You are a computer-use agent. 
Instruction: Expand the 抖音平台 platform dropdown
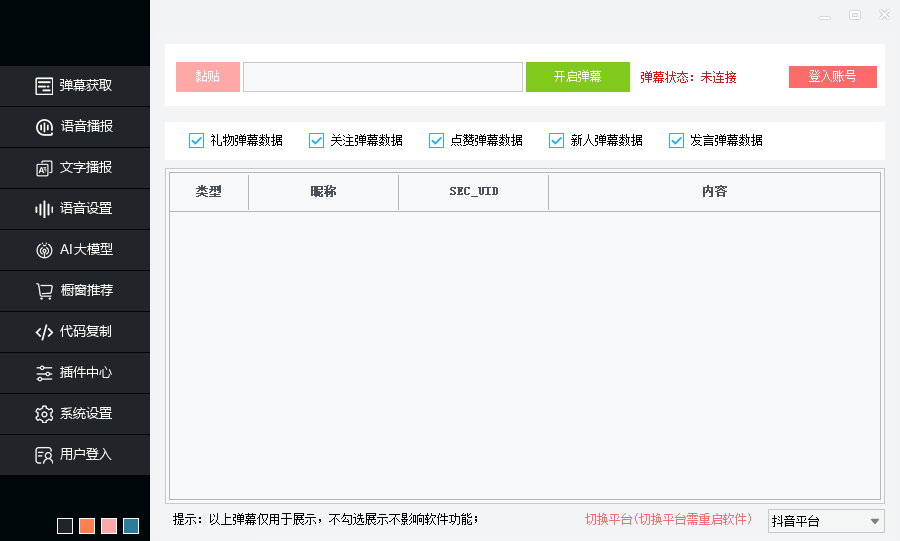coord(826,521)
